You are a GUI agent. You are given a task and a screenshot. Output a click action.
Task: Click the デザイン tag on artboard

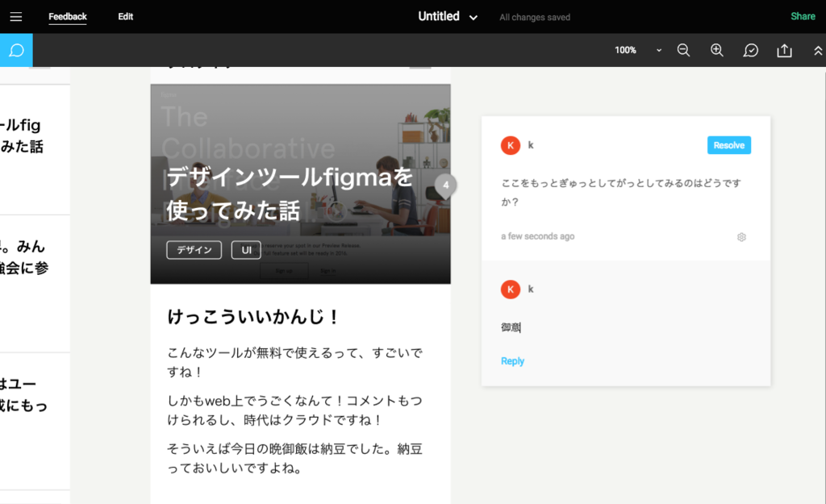(x=194, y=250)
